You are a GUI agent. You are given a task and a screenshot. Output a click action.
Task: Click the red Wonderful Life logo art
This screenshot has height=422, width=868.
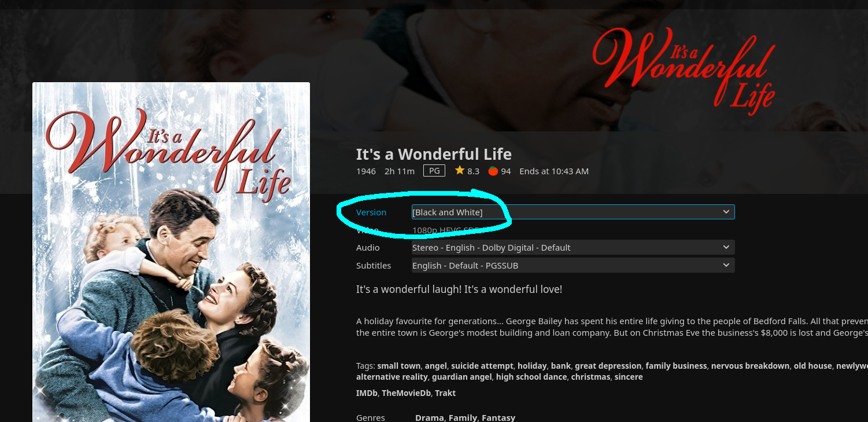(684, 69)
